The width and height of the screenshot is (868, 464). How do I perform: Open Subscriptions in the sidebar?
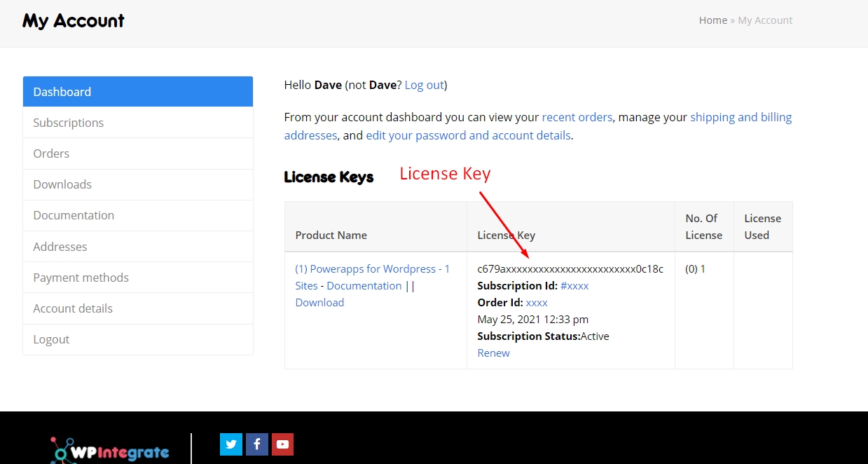click(138, 123)
